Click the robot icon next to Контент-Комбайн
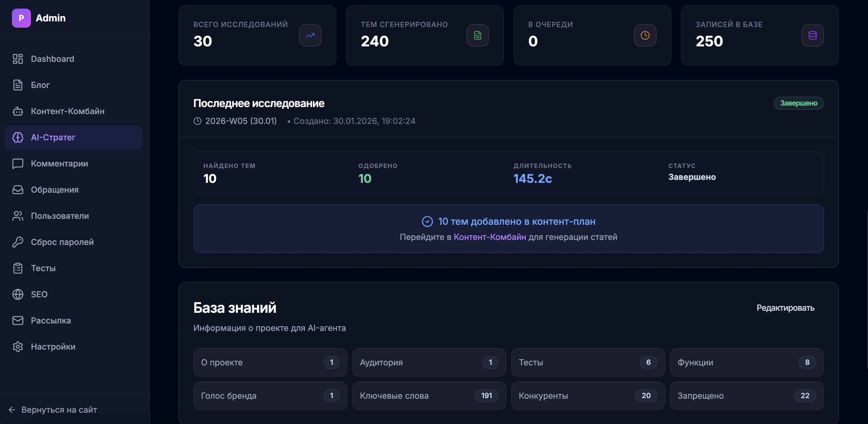Viewport: 868px width, 424px height. pos(18,111)
